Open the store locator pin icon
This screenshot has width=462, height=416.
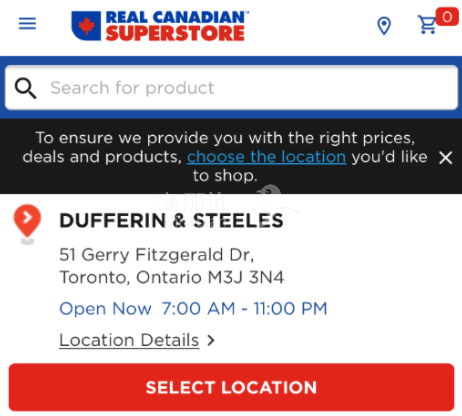coord(384,26)
